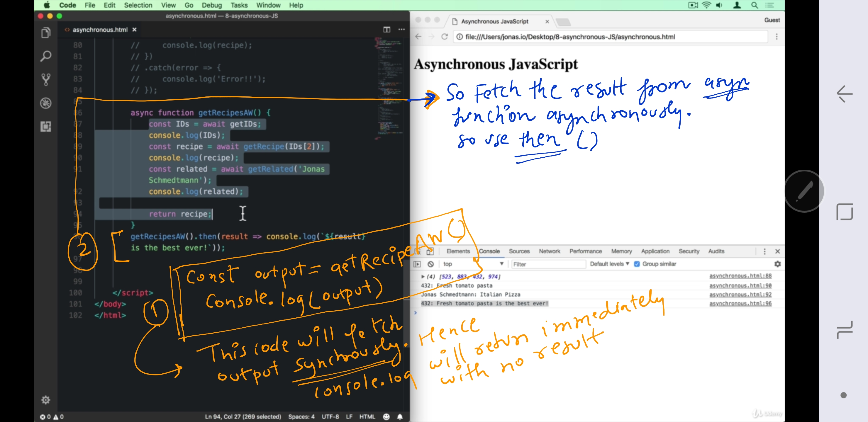The width and height of the screenshot is (868, 422).
Task: Open the Security tab
Action: pos(689,251)
